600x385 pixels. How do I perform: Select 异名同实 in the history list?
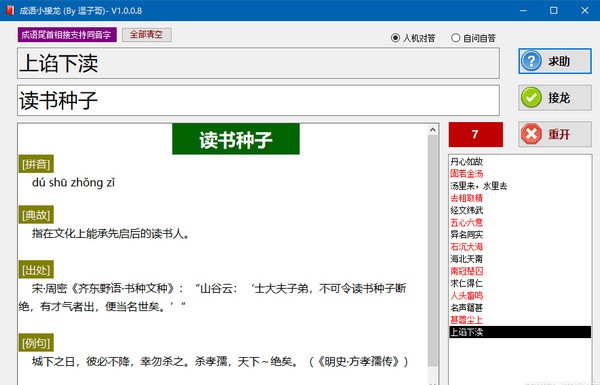coord(466,235)
